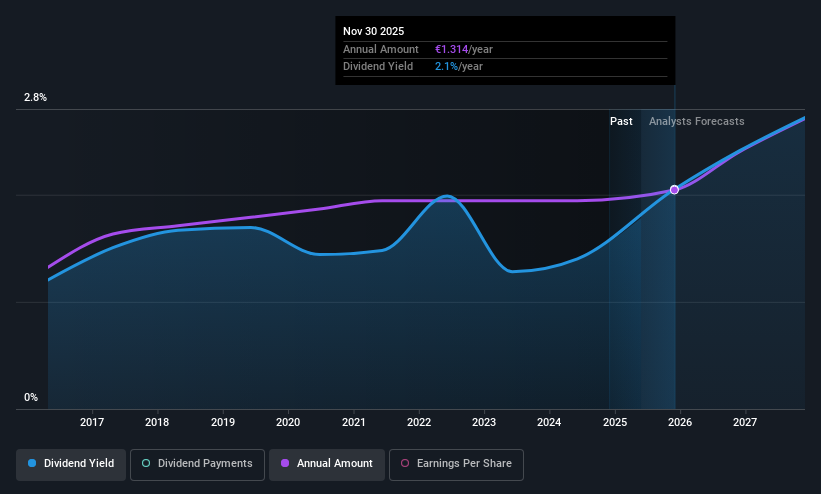Click the 2017 x-axis label
This screenshot has height=494, width=821.
pos(92,422)
